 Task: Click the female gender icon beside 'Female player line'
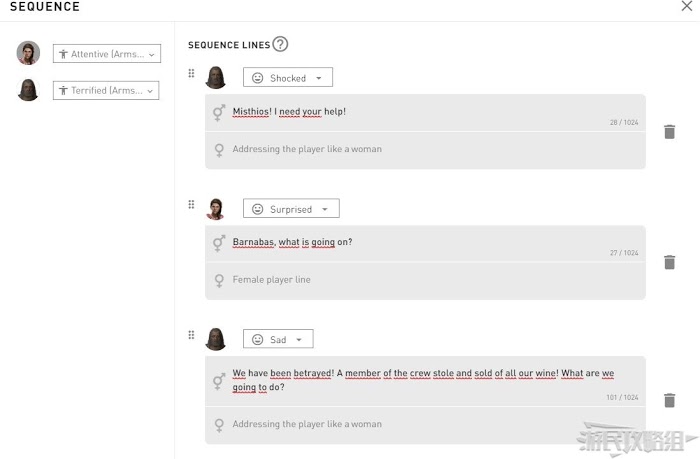pyautogui.click(x=219, y=281)
